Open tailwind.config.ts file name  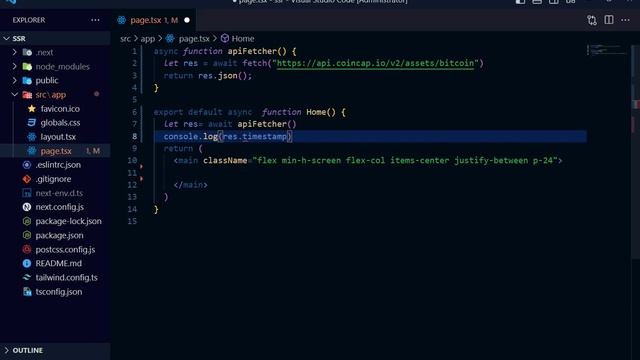[67, 278]
